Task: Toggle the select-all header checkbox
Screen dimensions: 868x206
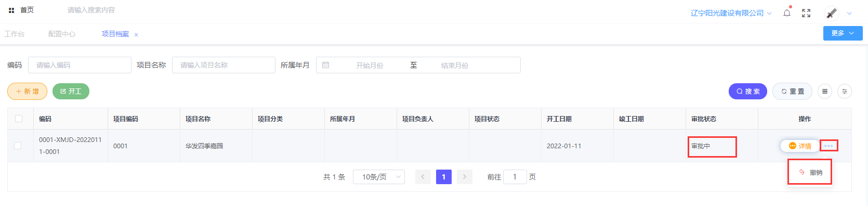Action: pyautogui.click(x=19, y=119)
